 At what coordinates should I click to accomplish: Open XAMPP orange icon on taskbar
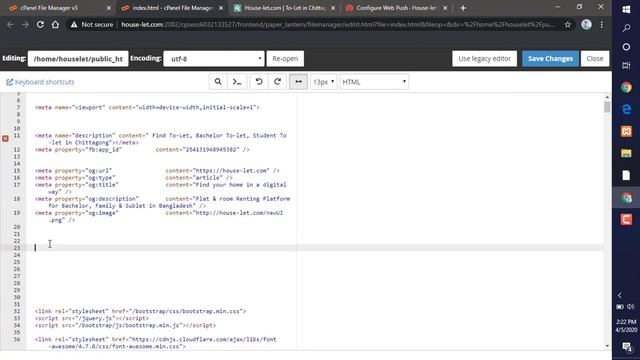pyautogui.click(x=626, y=131)
